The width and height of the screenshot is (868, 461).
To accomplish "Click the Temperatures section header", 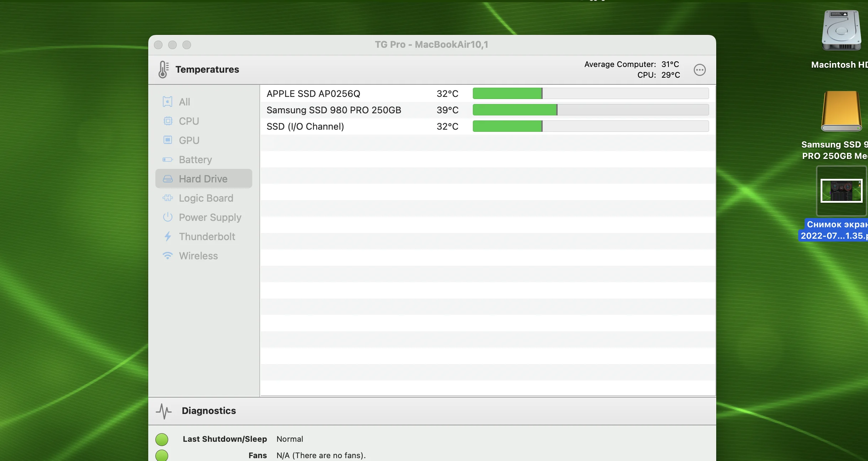I will pos(207,69).
